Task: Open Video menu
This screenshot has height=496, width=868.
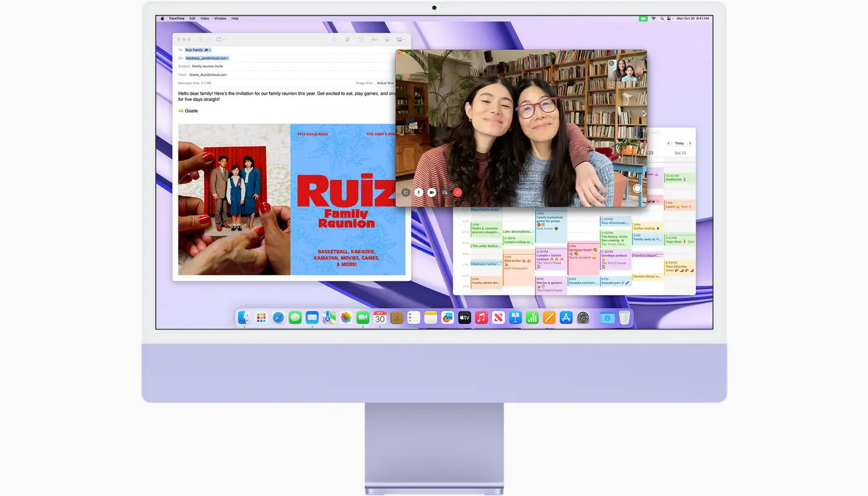Action: pyautogui.click(x=205, y=19)
